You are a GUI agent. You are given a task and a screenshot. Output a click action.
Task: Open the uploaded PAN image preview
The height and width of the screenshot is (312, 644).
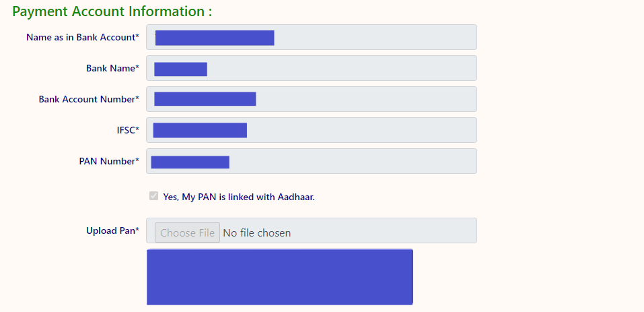279,276
